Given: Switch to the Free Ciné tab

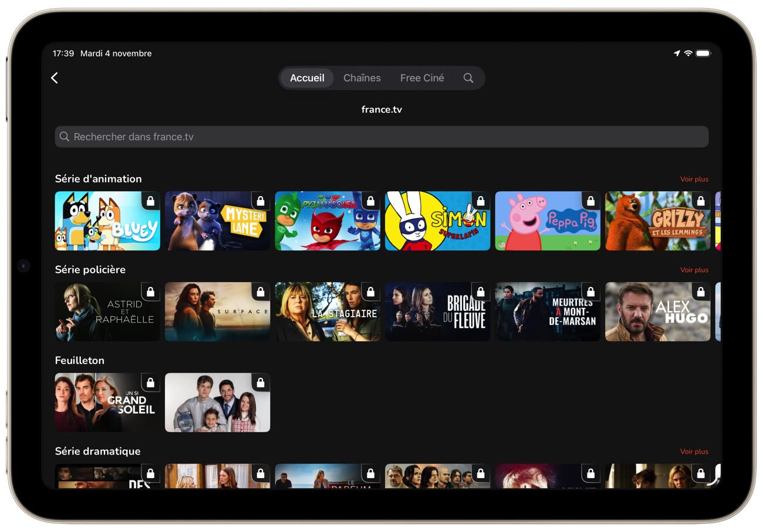Looking at the screenshot, I should [x=422, y=78].
